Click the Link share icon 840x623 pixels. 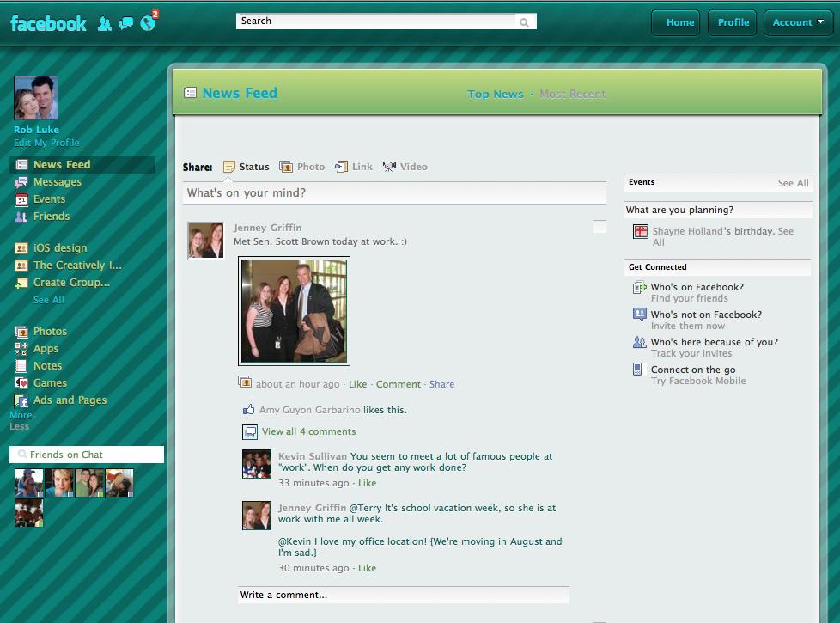pos(341,167)
